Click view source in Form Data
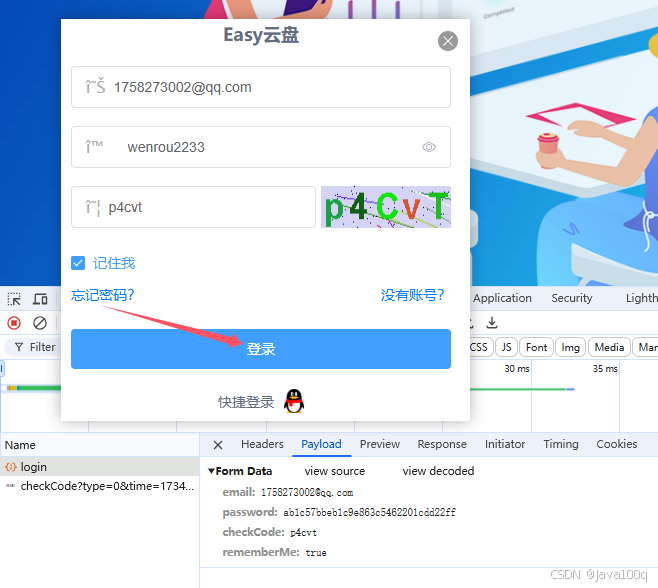The height and width of the screenshot is (588, 658). click(335, 471)
